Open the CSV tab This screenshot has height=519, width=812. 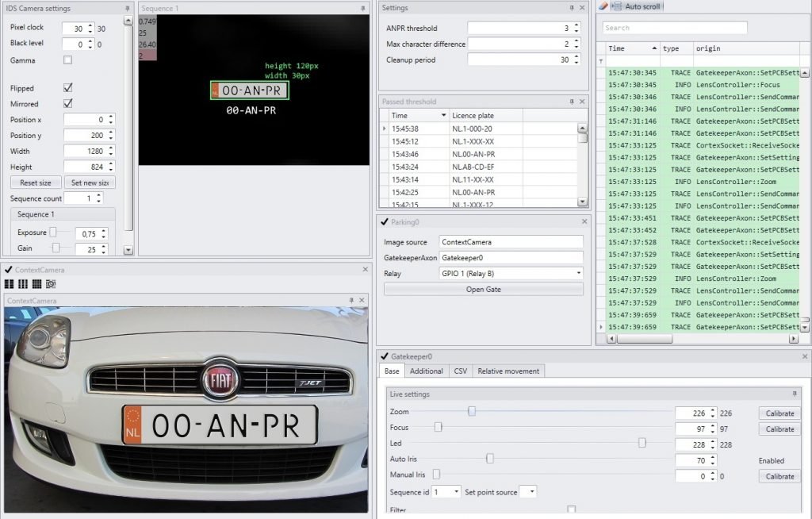click(x=461, y=371)
